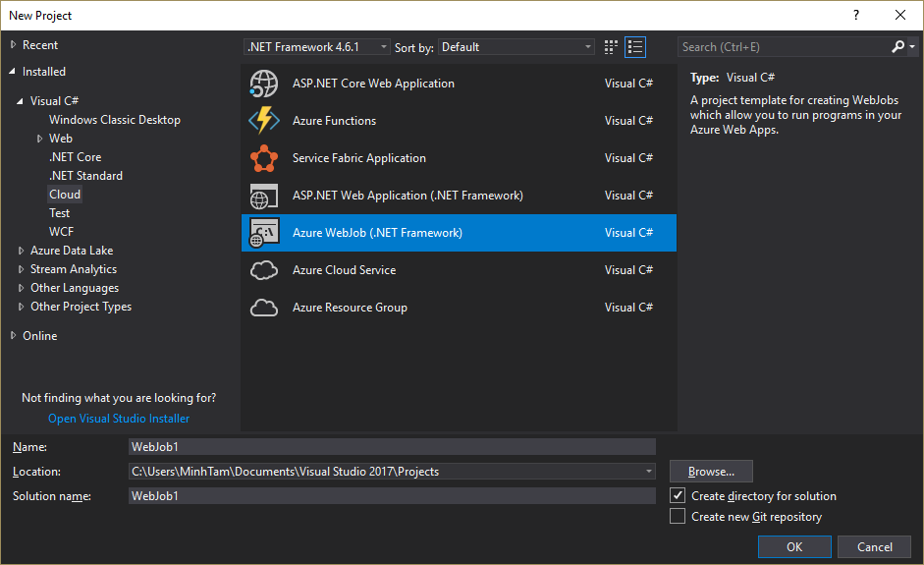Toggle Create directory for solution checkbox

[678, 495]
